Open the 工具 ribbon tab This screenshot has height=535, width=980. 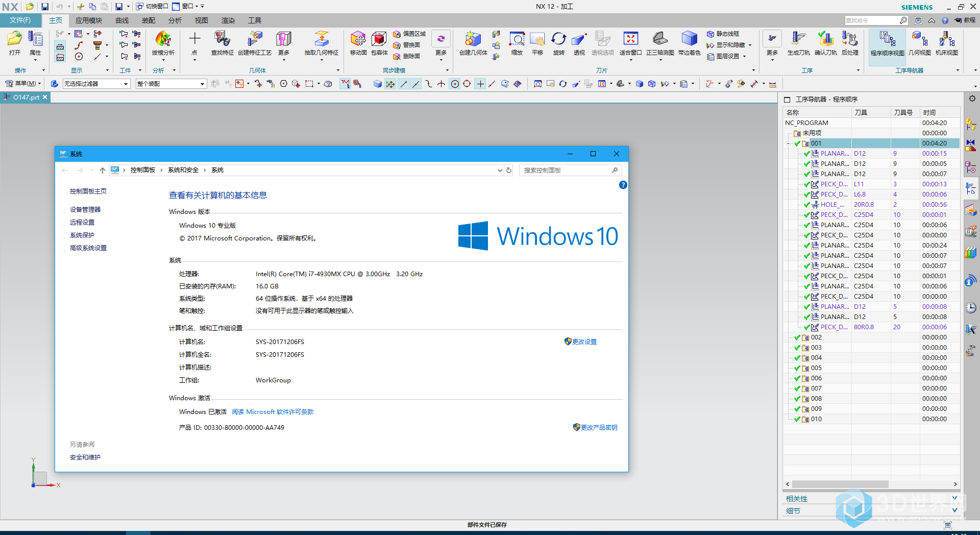(x=255, y=20)
